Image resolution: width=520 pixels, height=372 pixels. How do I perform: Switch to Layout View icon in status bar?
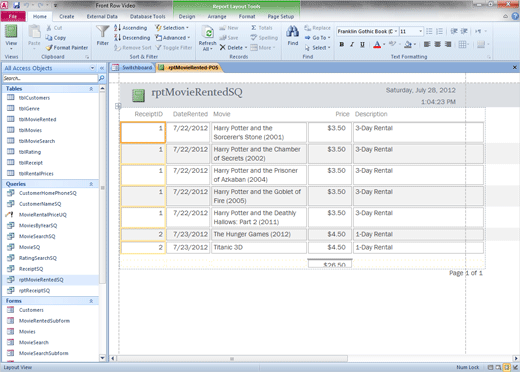506,367
